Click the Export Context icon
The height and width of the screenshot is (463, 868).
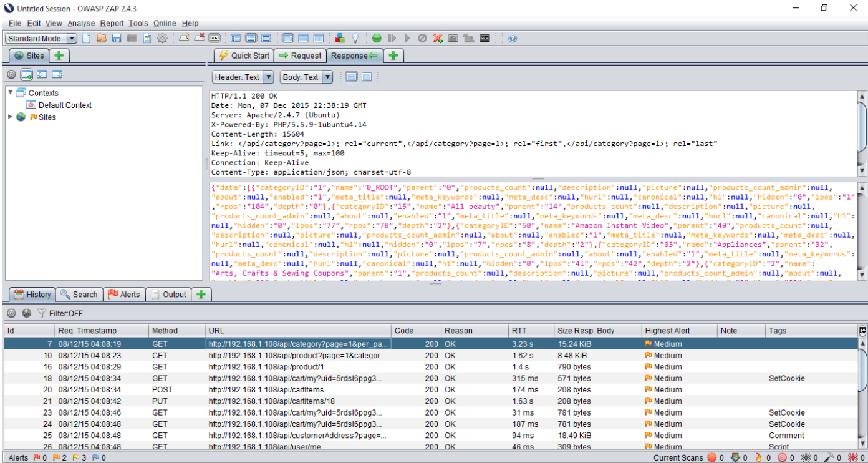(x=57, y=75)
